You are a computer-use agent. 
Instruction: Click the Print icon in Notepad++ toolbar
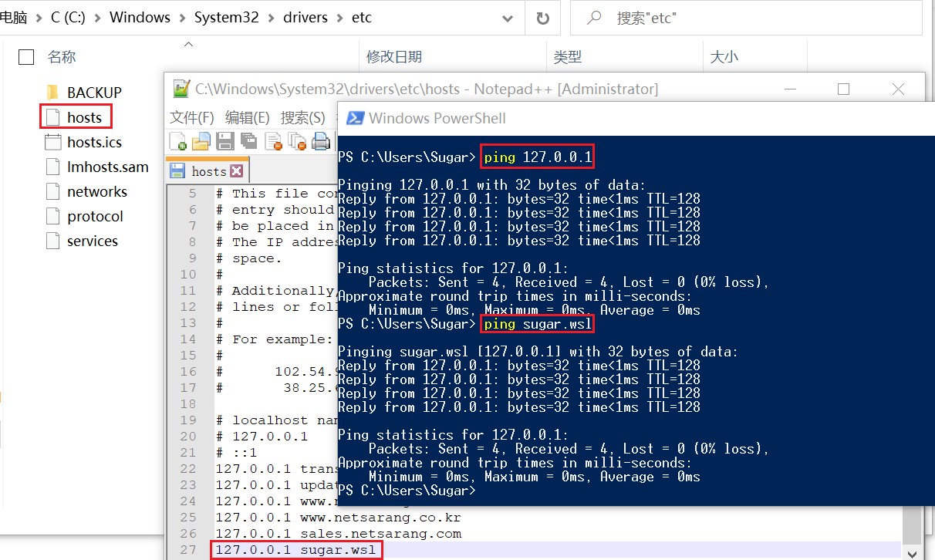tap(321, 141)
